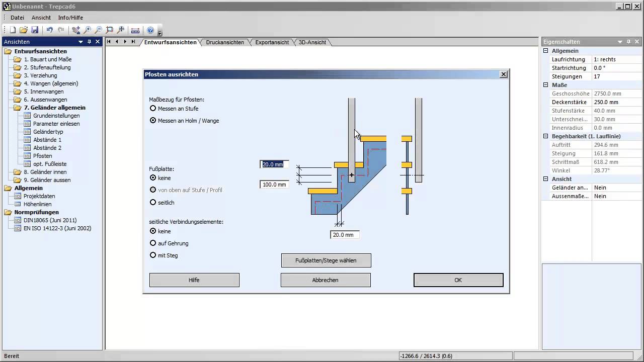Collapse the Allgemein properties section
Screen dimensions: 644x362
pos(545,51)
